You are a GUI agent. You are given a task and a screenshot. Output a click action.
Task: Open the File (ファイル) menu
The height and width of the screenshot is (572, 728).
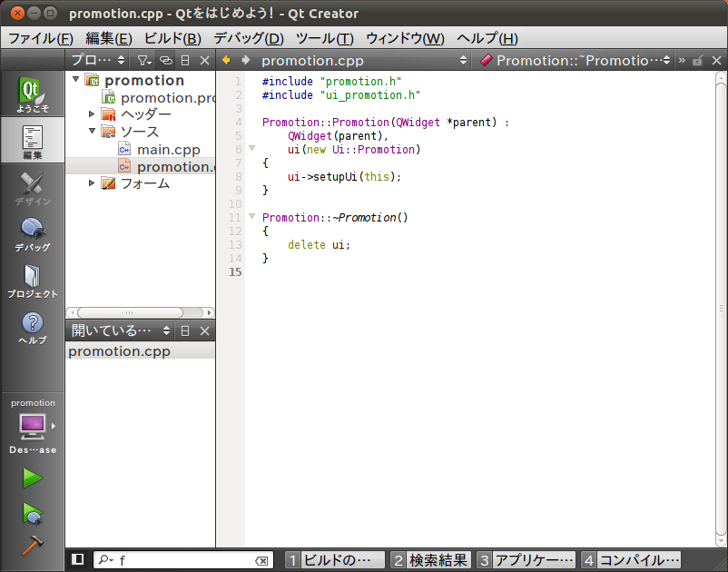point(40,38)
